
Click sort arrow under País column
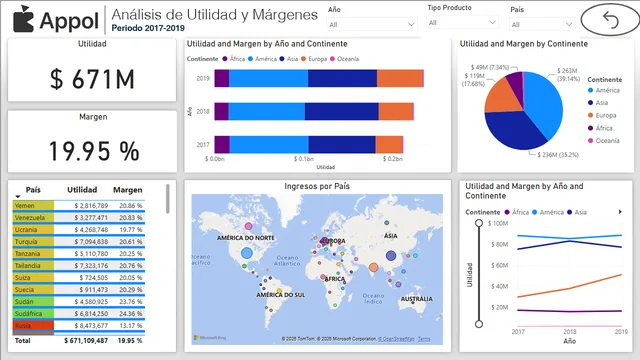tap(18, 197)
